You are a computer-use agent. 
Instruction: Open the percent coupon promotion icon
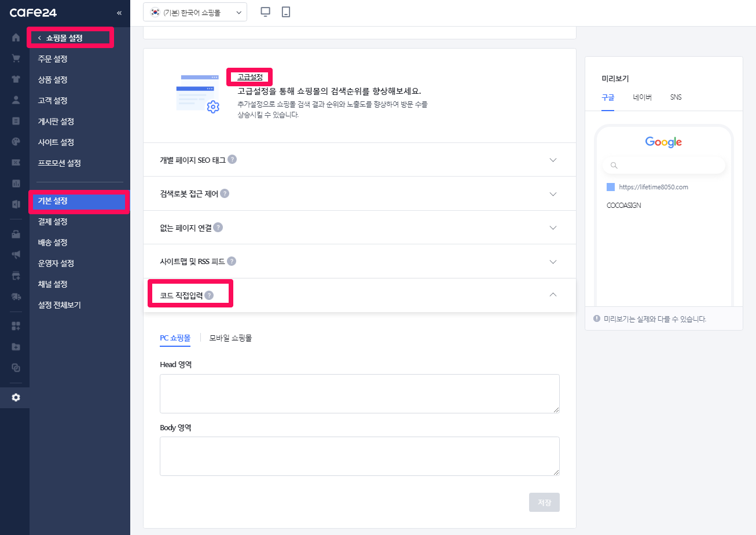point(16,162)
